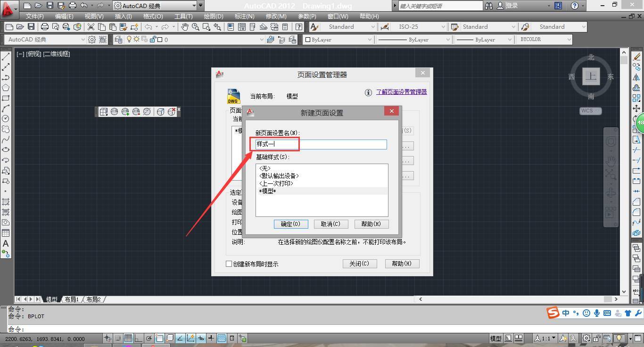Expand the 登录 sign-in dropdown
Screen dimensions: 644x347
(x=549, y=6)
